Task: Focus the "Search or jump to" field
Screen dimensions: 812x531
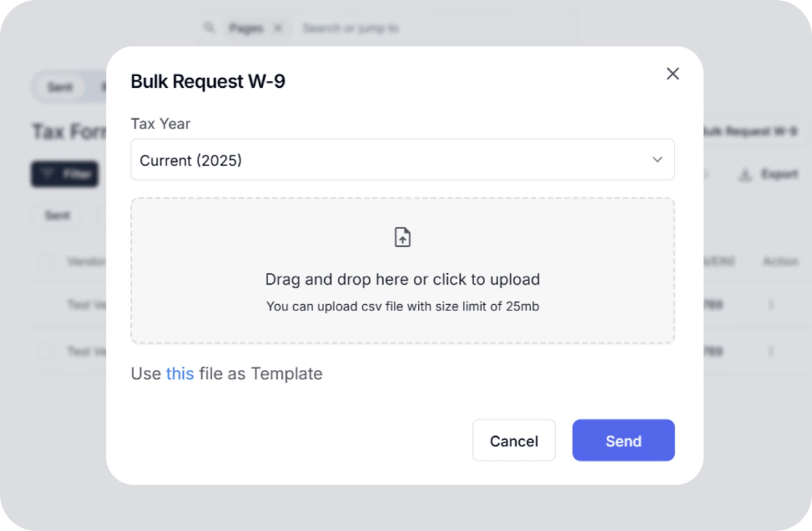Action: point(415,28)
